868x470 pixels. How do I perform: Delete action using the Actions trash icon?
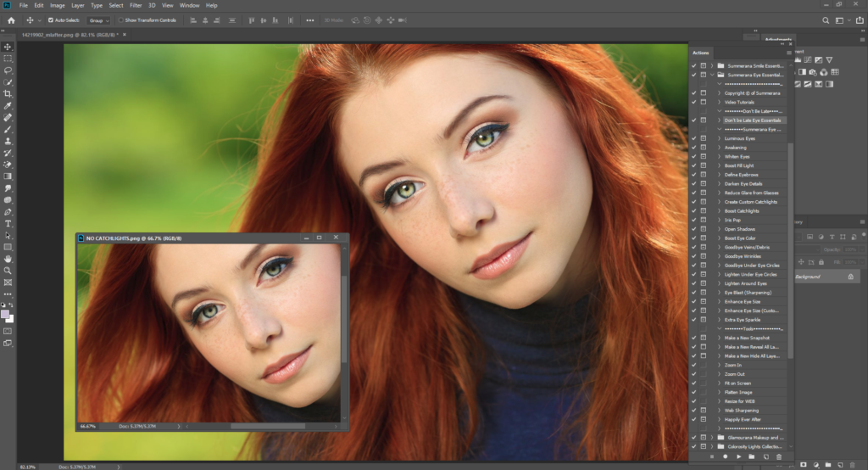click(x=779, y=456)
